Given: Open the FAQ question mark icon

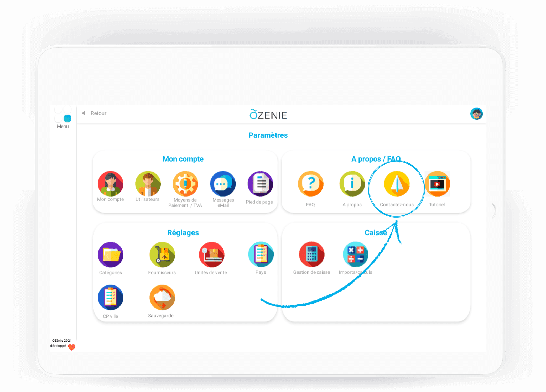Looking at the screenshot, I should (x=311, y=184).
